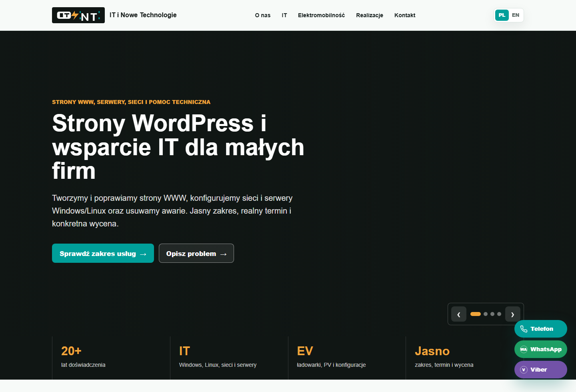Select the fourth slider dot
The height and width of the screenshot is (392, 576).
[x=499, y=314]
